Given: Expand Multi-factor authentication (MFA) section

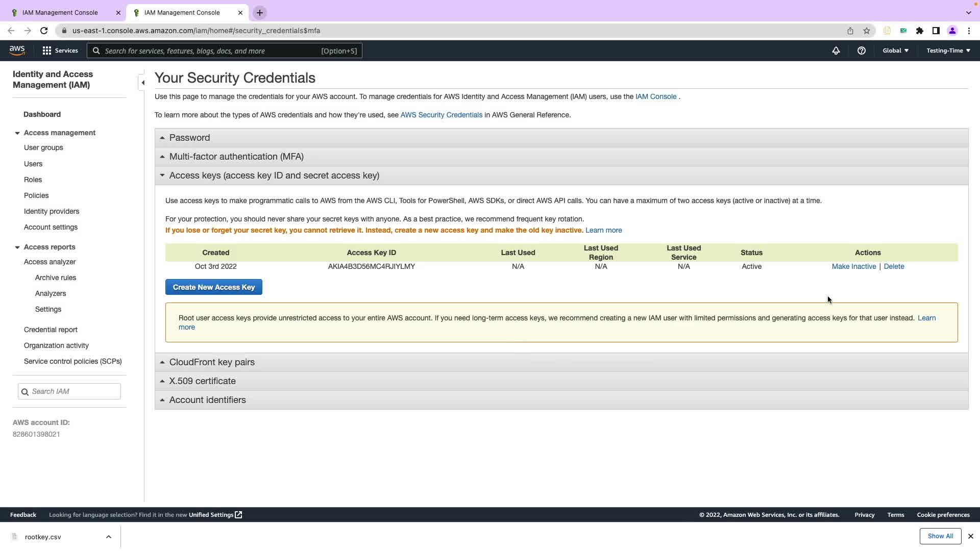Looking at the screenshot, I should pos(236,157).
